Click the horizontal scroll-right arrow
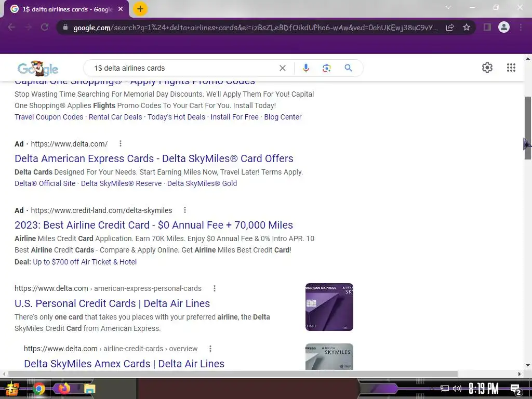532x399 pixels. click(x=520, y=374)
